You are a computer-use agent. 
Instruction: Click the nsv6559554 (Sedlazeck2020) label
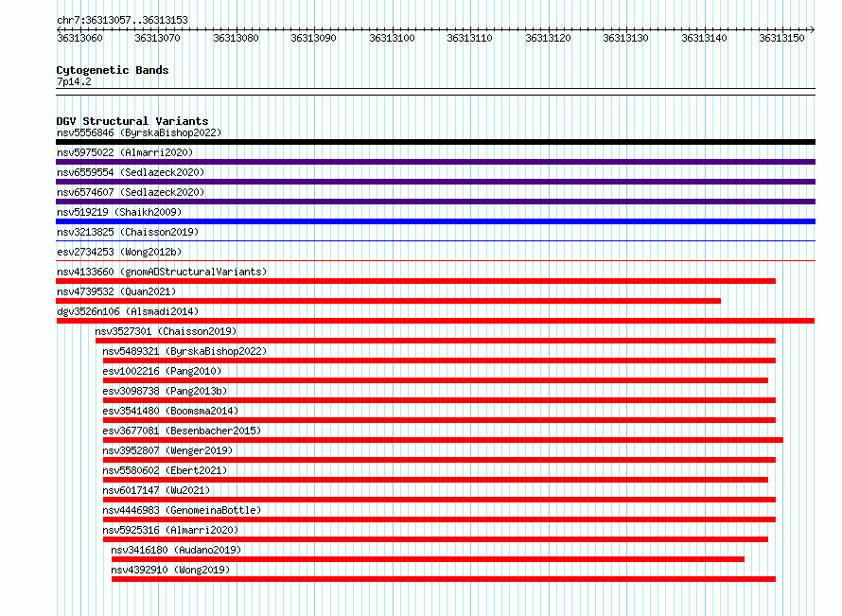point(131,172)
